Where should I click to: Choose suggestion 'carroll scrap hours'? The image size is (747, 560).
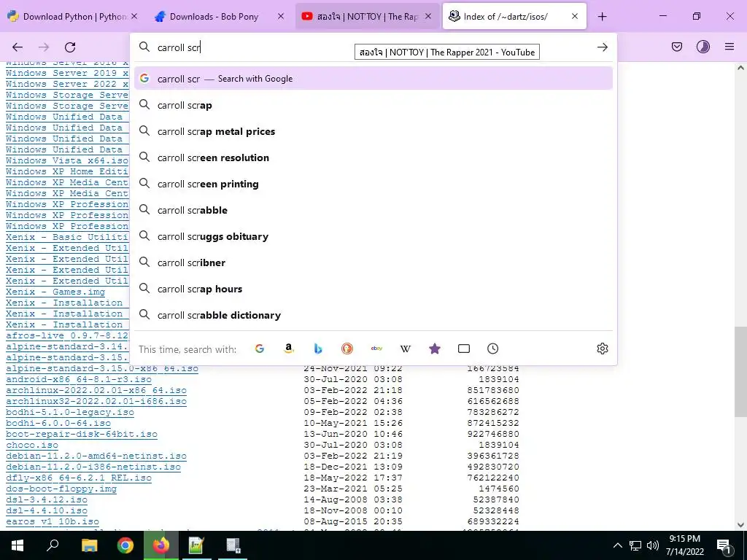tap(373, 289)
